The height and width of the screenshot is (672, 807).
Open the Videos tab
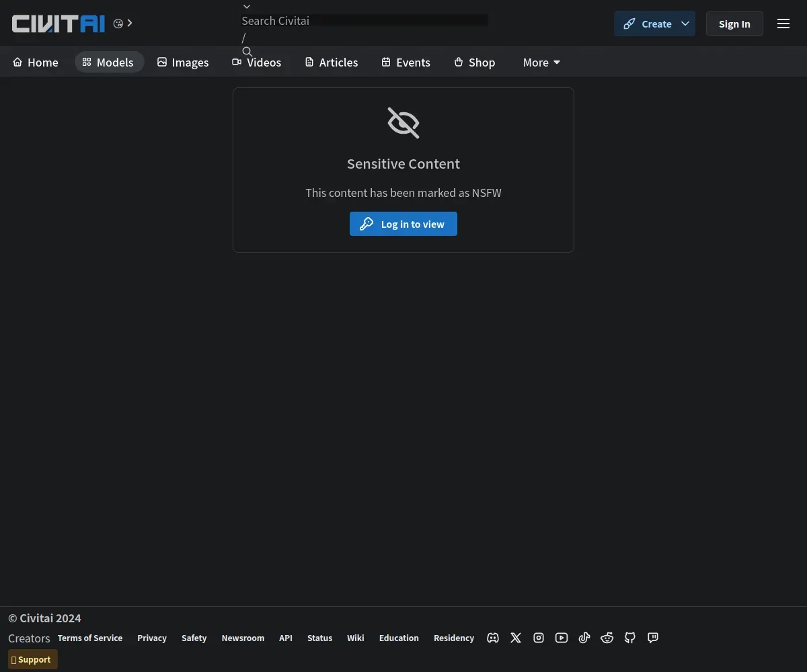point(257,62)
